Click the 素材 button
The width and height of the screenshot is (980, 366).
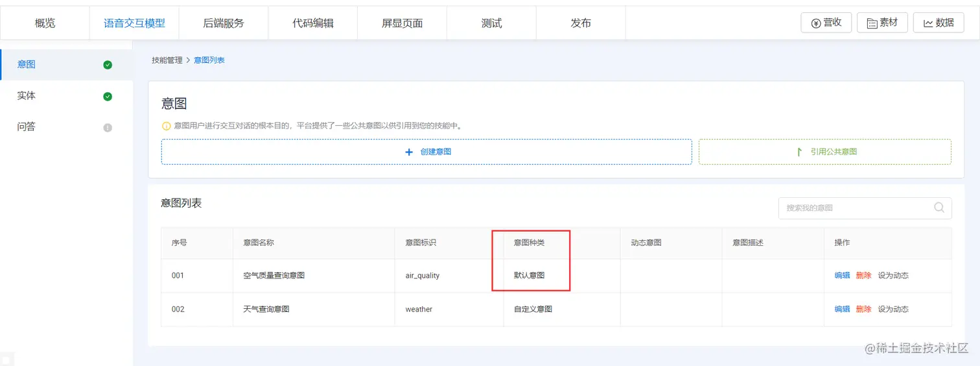pyautogui.click(x=882, y=23)
